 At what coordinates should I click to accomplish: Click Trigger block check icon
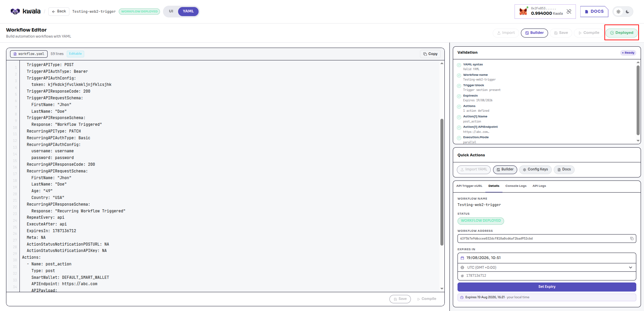(459, 86)
